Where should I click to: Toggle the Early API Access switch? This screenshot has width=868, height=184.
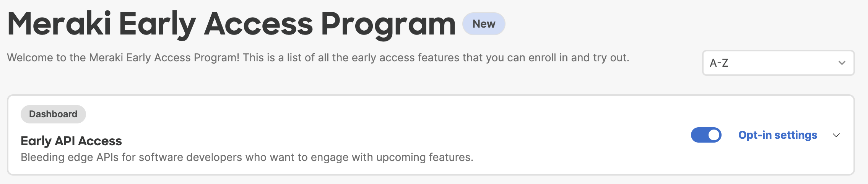pyautogui.click(x=706, y=135)
